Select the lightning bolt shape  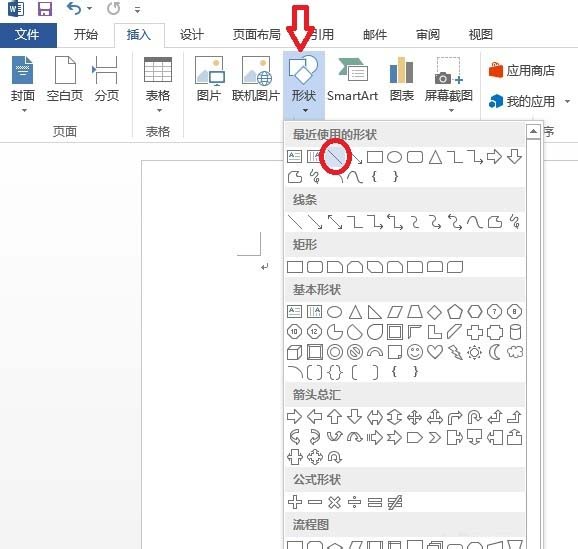pyautogui.click(x=455, y=352)
